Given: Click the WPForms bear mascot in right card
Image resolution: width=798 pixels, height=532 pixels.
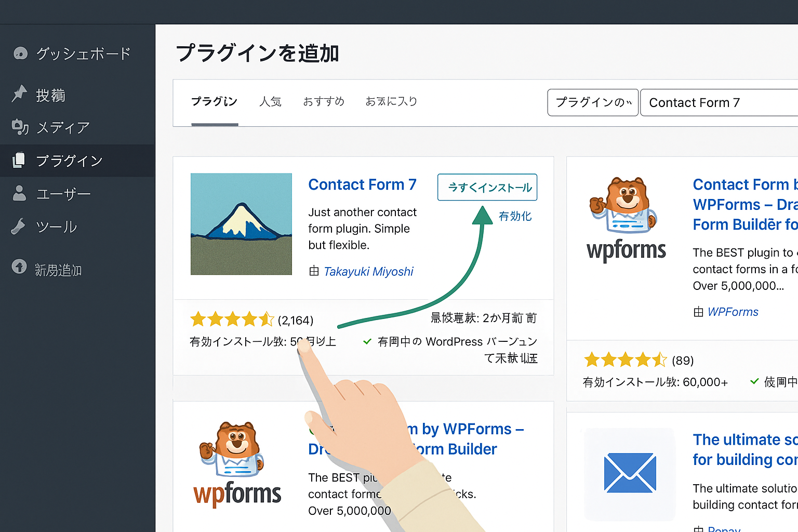Looking at the screenshot, I should coord(623,206).
